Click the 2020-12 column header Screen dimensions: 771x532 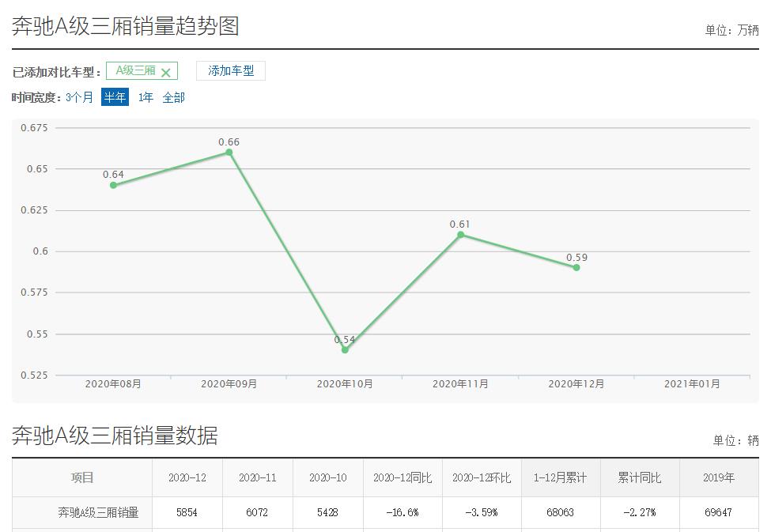coord(187,477)
